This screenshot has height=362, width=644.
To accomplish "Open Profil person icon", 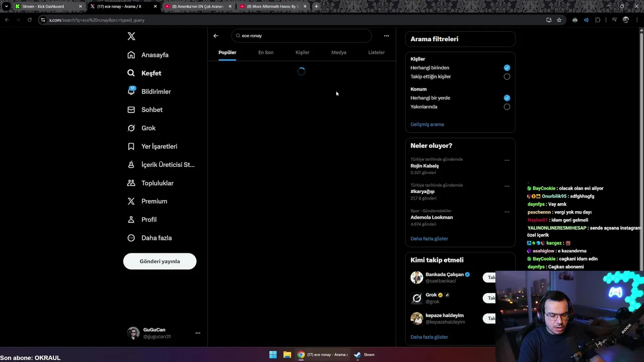I will [131, 219].
